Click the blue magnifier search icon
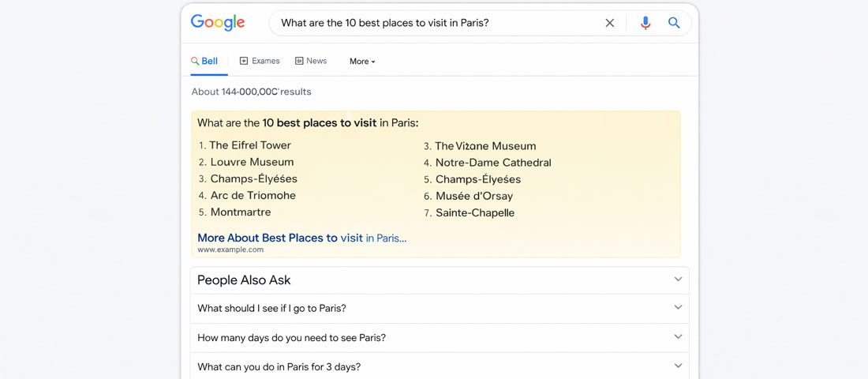This screenshot has height=379, width=868. 674,23
